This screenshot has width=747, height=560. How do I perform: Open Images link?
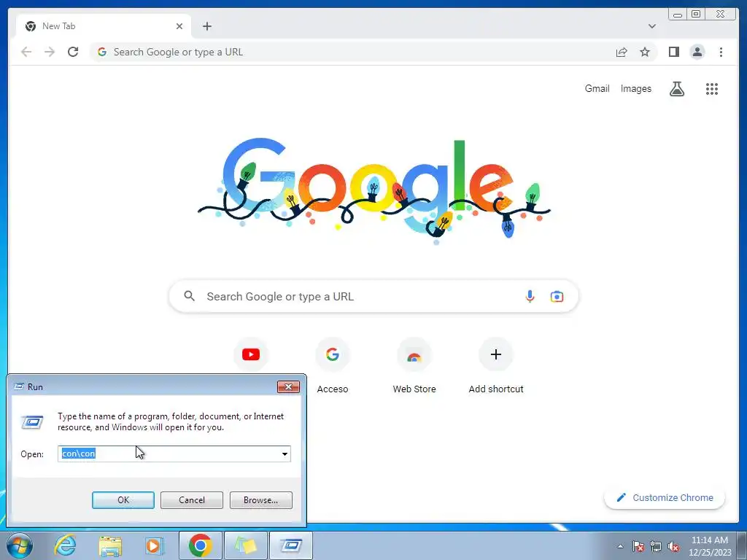tap(635, 88)
